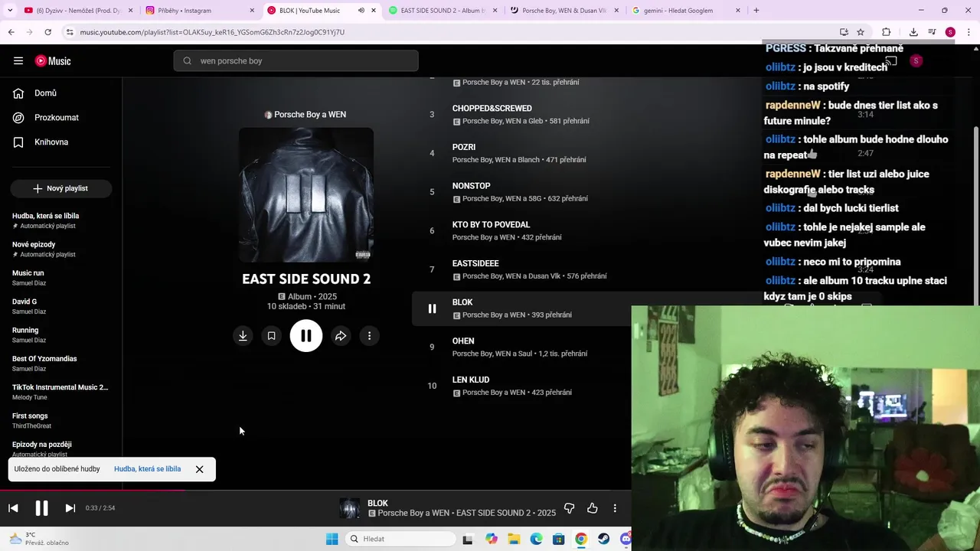Click the YouTube Music logo
This screenshot has height=551, width=980.
click(x=53, y=60)
